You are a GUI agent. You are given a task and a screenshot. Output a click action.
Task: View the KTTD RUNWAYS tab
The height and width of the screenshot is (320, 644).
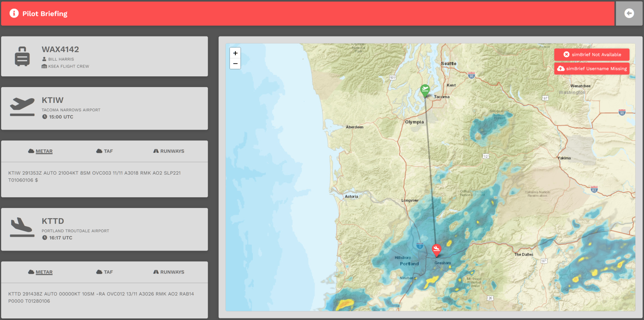click(169, 272)
